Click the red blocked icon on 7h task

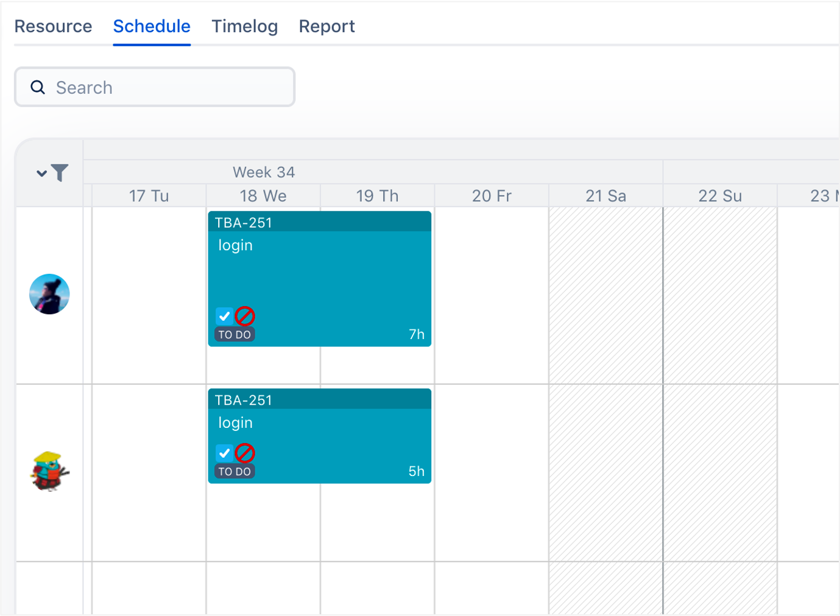[245, 316]
